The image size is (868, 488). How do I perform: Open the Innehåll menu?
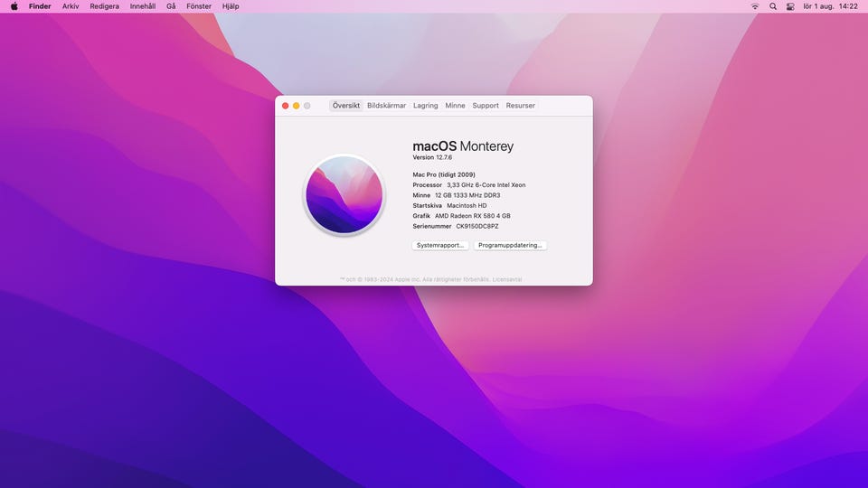click(x=142, y=6)
